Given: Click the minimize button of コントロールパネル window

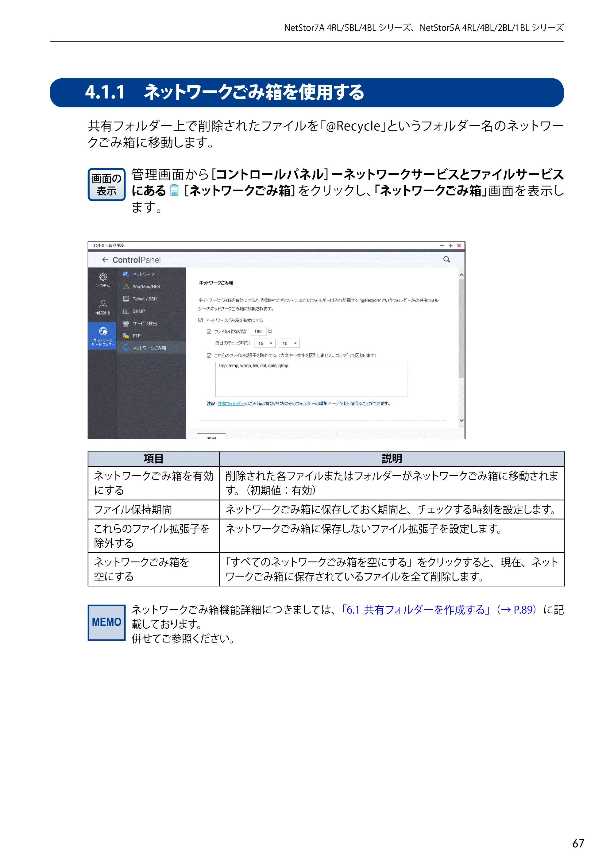Looking at the screenshot, I should coord(442,246).
